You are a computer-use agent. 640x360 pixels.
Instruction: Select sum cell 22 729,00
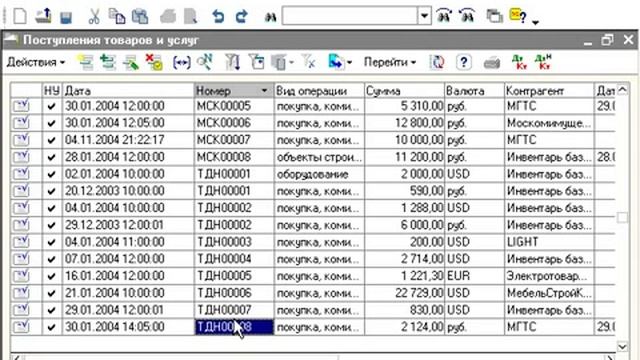(x=404, y=293)
